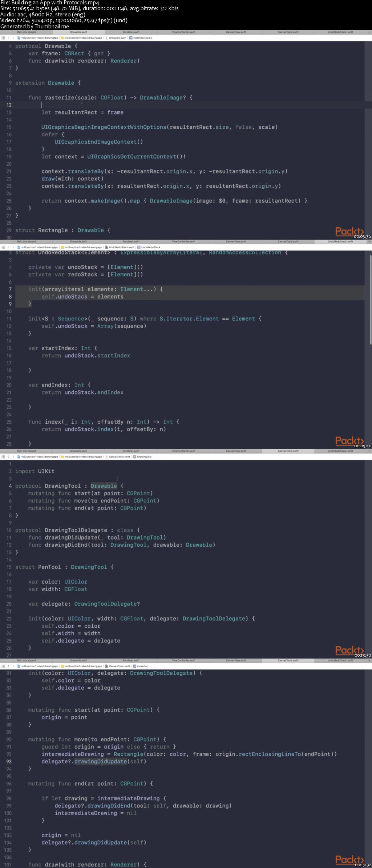Open UndoRedoStack.swift jump bar segment
This screenshot has height=868, width=372.
pos(122,247)
